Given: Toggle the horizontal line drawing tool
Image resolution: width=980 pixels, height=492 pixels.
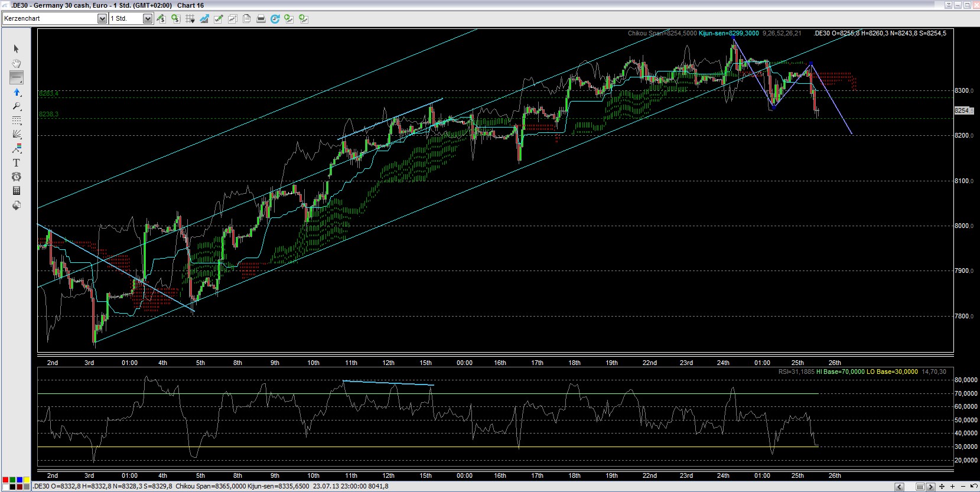Looking at the screenshot, I should point(17,77).
